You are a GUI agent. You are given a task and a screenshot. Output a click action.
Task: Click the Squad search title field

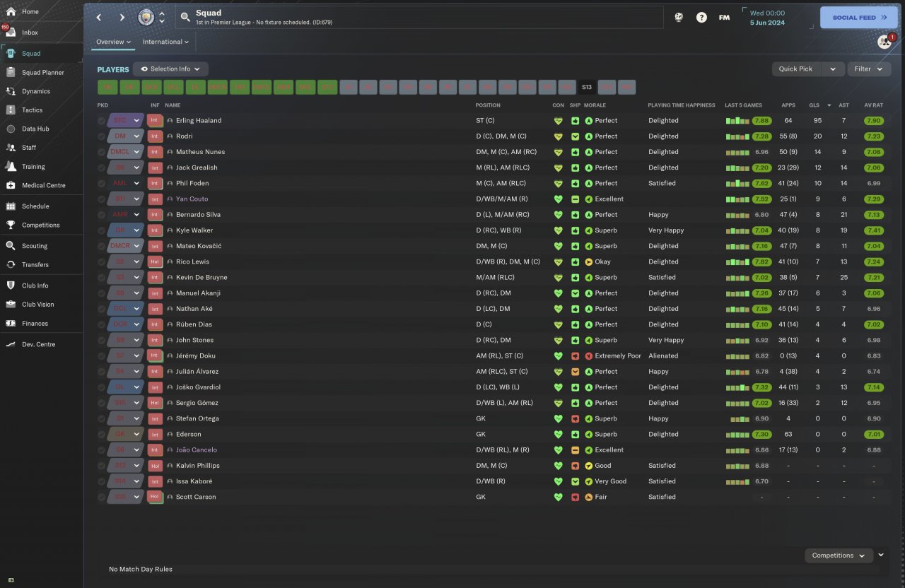click(x=420, y=18)
